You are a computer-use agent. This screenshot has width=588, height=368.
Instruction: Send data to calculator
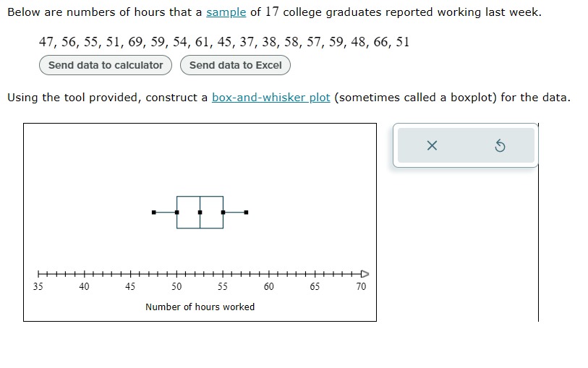point(106,65)
